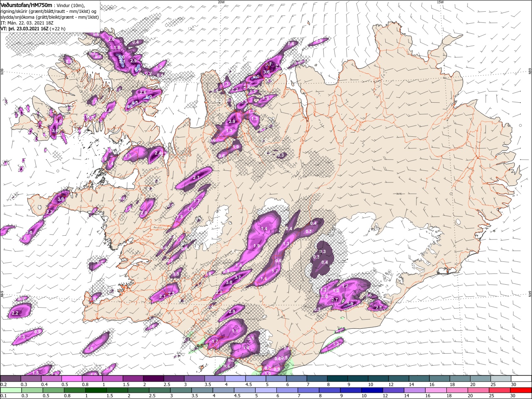Image resolution: width=532 pixels, height=399 pixels.
Task: Select the bright pink 0.5–0.8 top-row swatch
Action: click(x=71, y=379)
